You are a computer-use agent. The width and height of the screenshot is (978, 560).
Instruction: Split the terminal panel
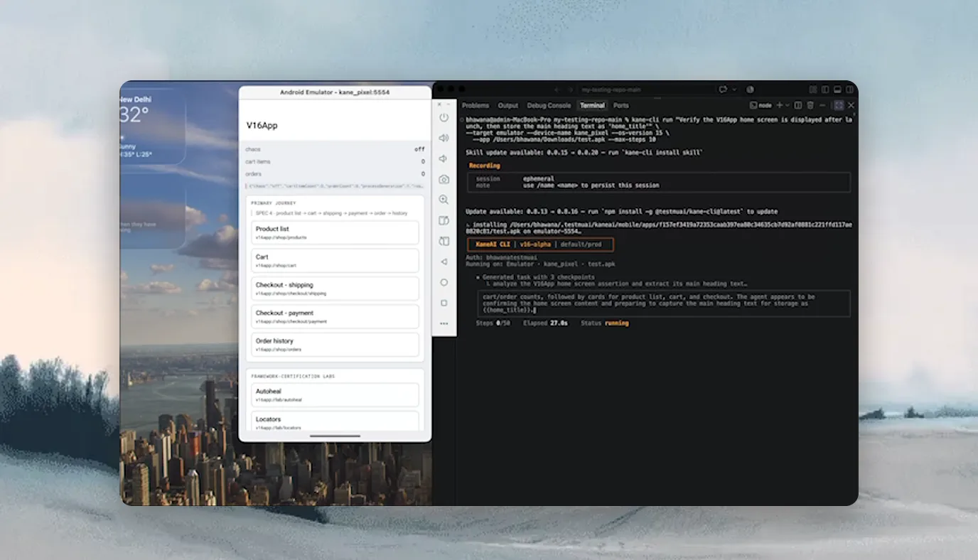click(x=798, y=105)
